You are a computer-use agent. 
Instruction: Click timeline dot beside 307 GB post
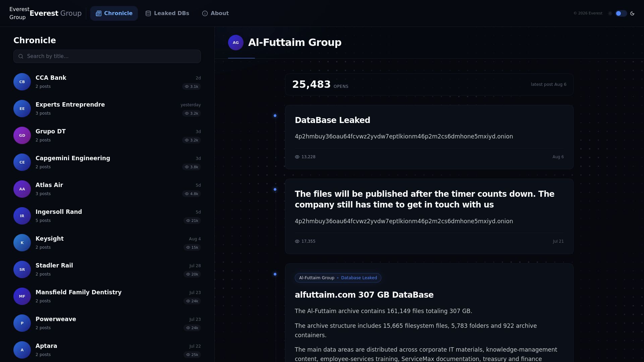[275, 274]
